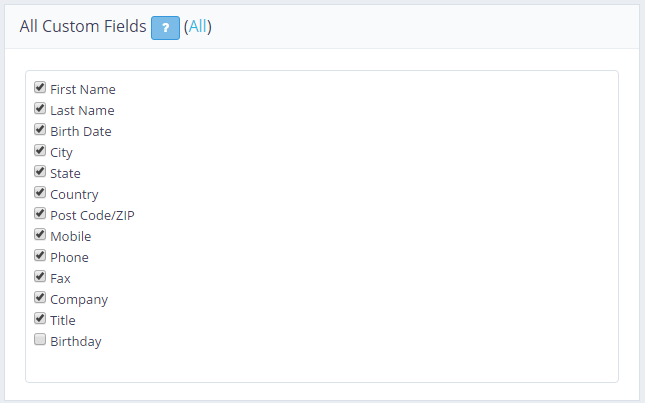Click the blue question mark help icon
645x403 pixels.
(165, 27)
